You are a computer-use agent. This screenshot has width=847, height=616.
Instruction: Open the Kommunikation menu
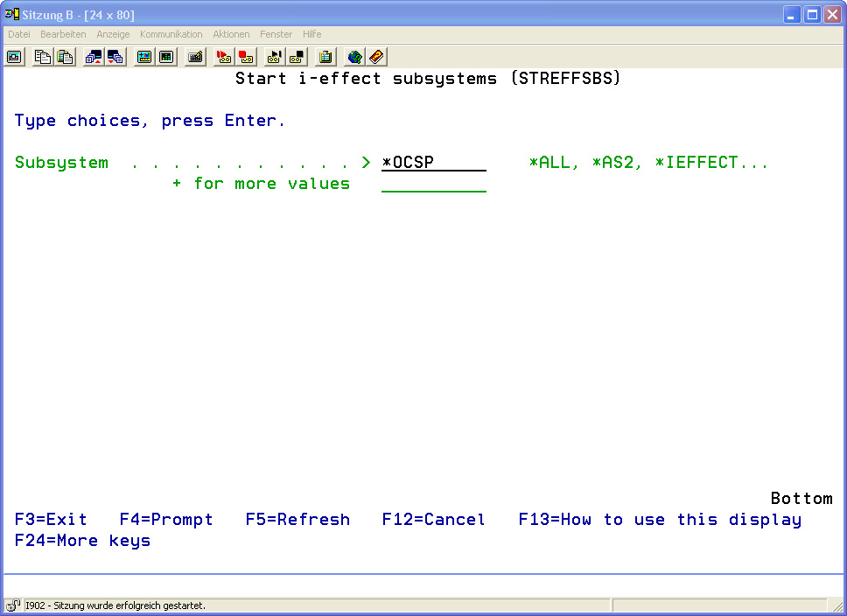[x=171, y=34]
